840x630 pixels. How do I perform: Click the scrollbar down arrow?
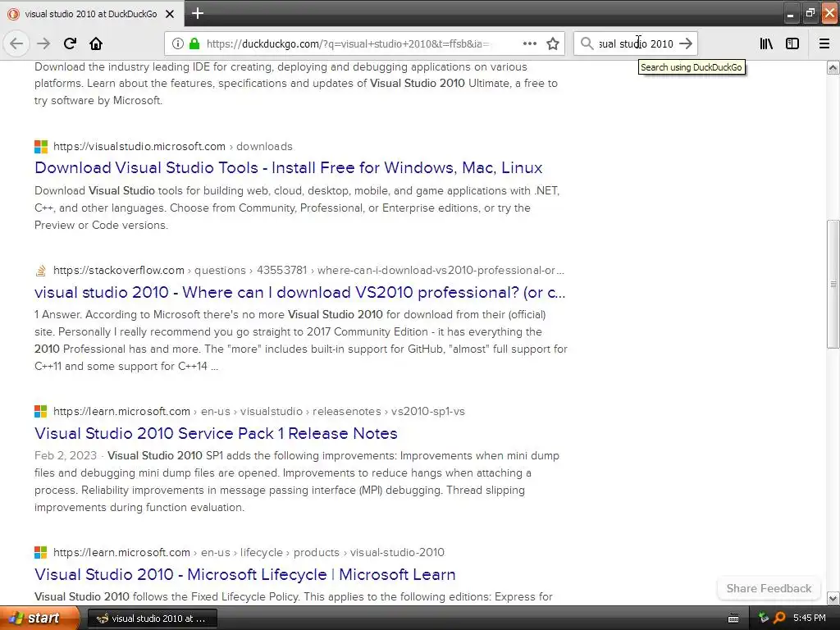(x=833, y=598)
